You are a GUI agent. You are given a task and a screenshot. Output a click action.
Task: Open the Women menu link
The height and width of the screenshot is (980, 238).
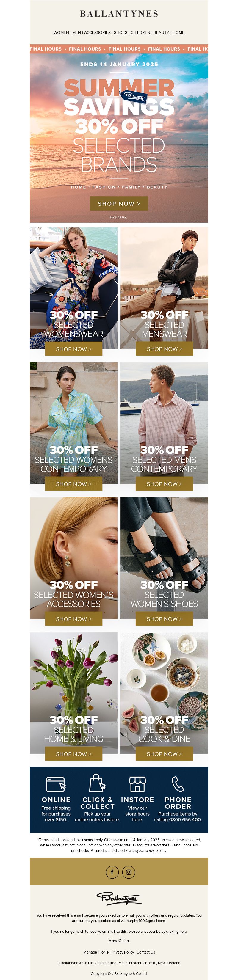click(61, 32)
